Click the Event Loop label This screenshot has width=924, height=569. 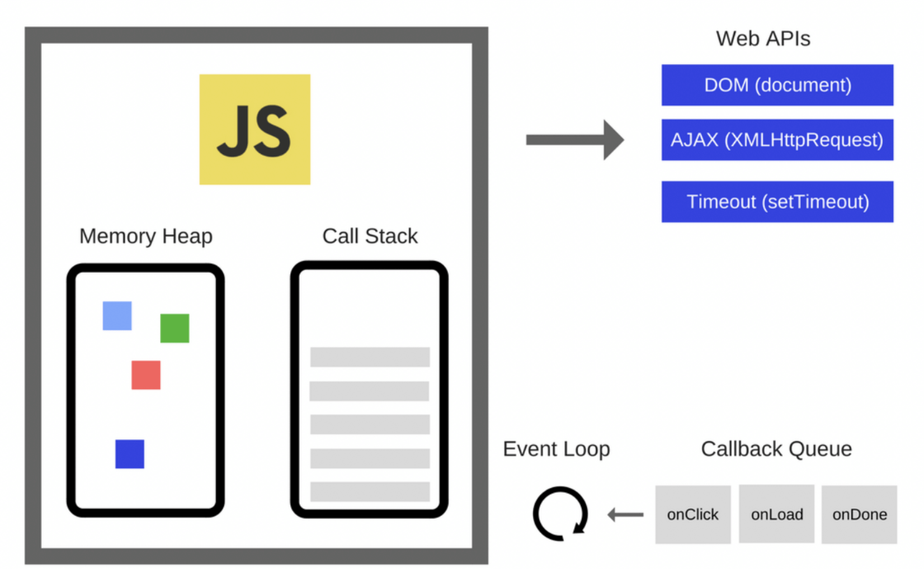pos(557,449)
